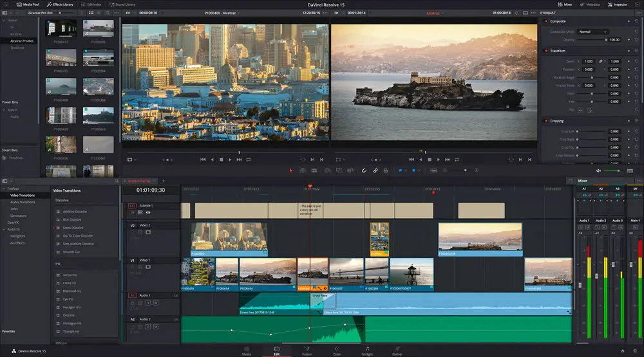The height and width of the screenshot is (357, 644).
Task: Click the speaker volume icon above Mixer
Action: click(598, 170)
